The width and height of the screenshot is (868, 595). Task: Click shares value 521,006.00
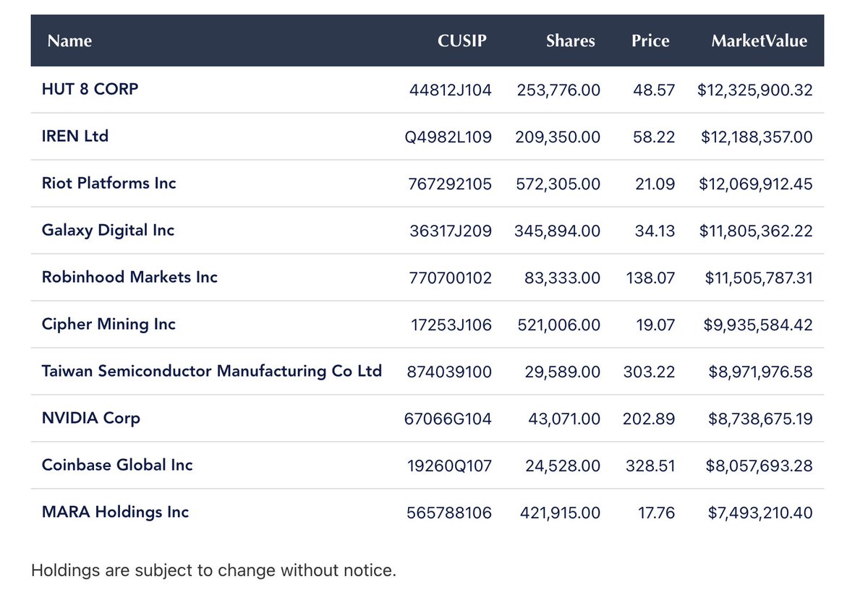coord(559,325)
